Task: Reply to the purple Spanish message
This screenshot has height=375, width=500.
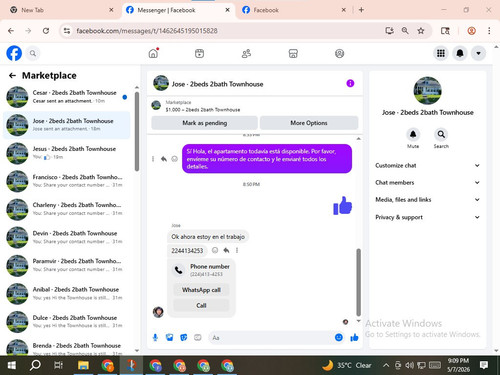Action: [x=164, y=159]
